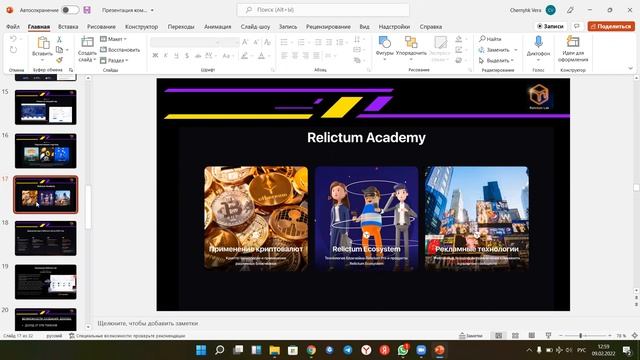Click the Вставить paste clipboard icon
The width and height of the screenshot is (640, 360).
coord(43,42)
